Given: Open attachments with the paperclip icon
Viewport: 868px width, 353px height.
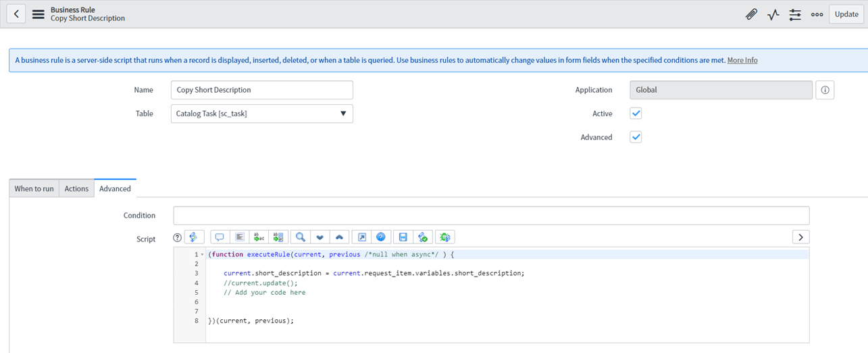Looking at the screenshot, I should [751, 14].
